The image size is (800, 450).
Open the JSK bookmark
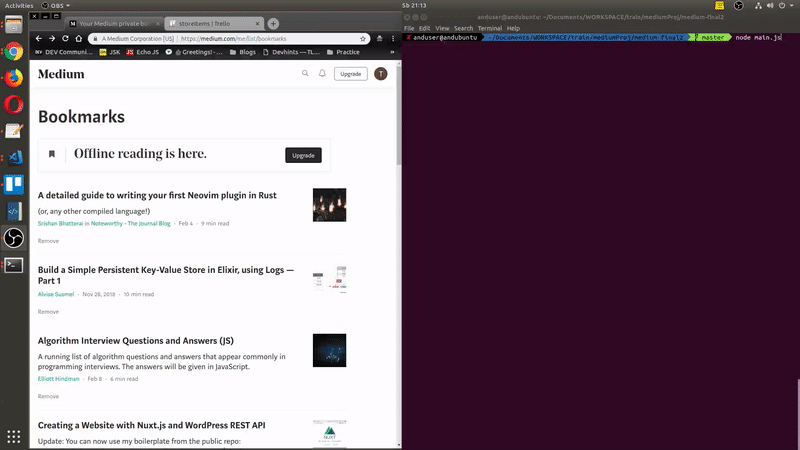(110, 52)
